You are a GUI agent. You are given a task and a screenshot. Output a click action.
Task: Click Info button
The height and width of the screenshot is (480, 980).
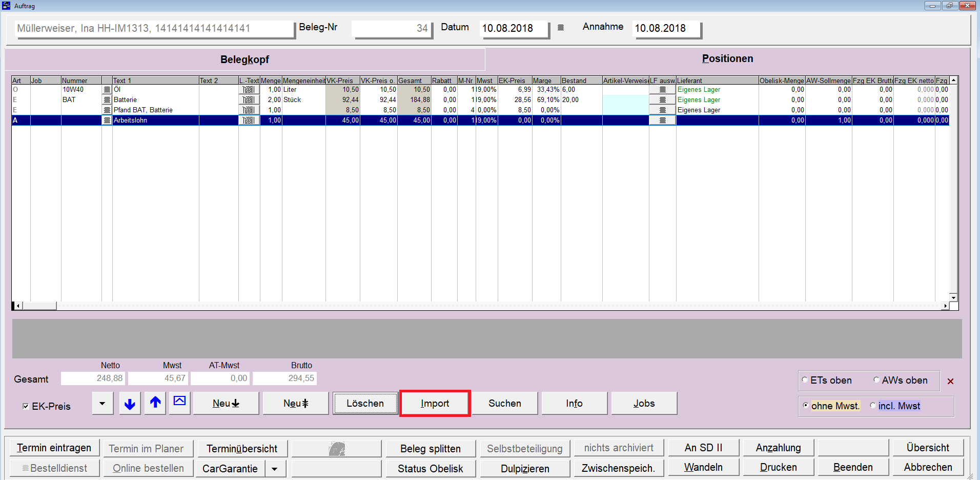coord(574,404)
